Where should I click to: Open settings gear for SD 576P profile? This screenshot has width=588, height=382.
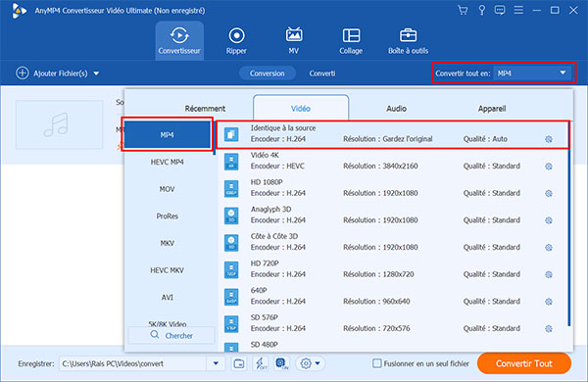549,328
